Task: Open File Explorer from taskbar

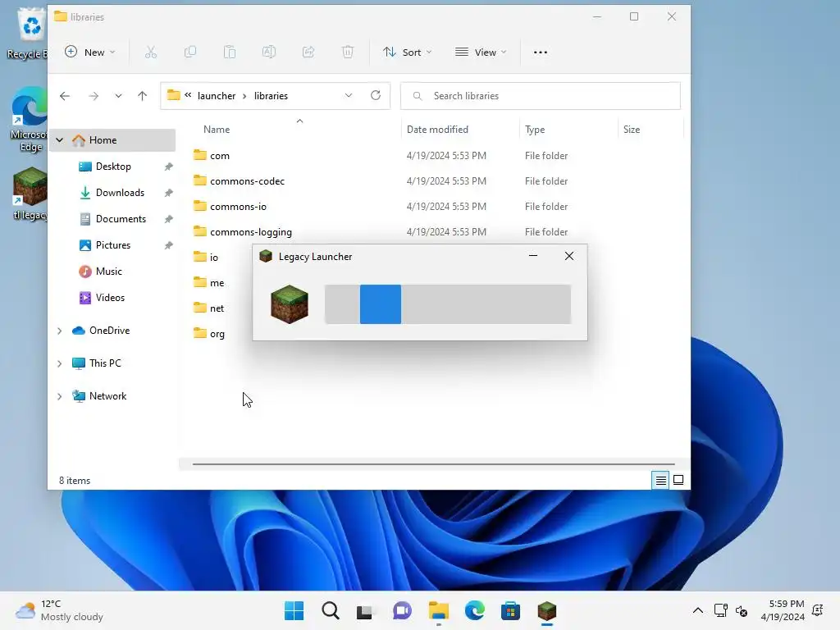Action: pos(438,610)
